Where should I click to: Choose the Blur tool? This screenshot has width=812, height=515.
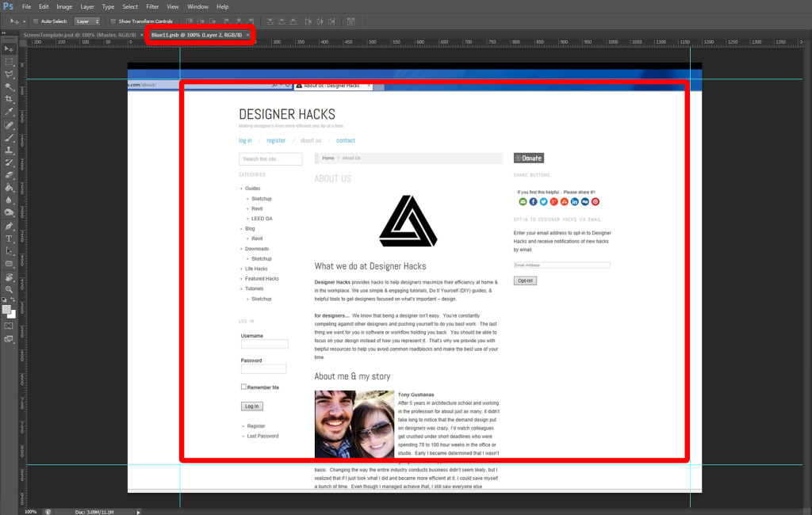click(x=9, y=200)
